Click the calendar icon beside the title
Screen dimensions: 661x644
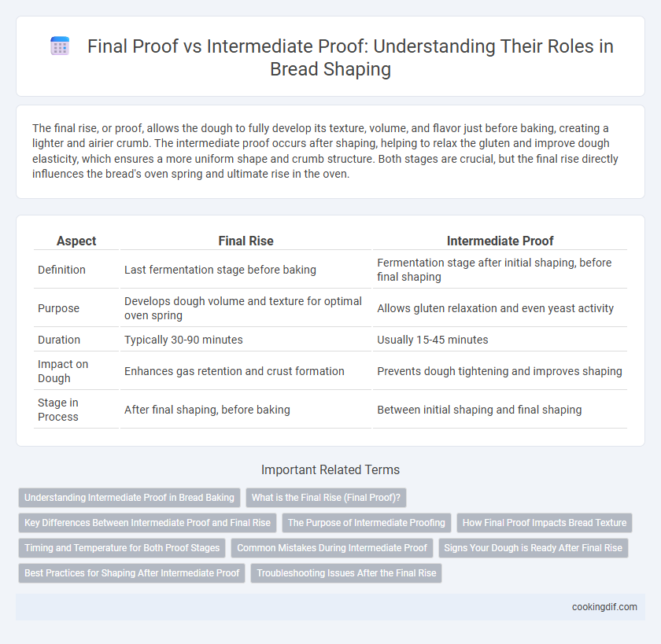coord(60,46)
